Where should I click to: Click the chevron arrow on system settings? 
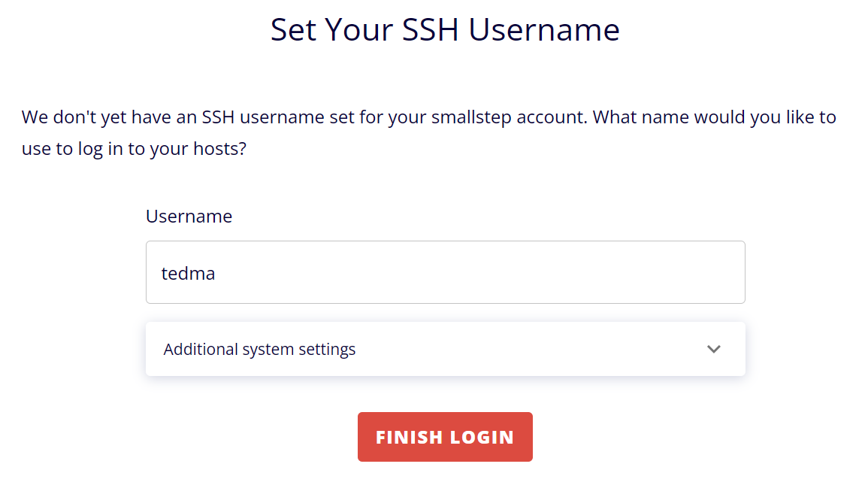click(x=713, y=348)
